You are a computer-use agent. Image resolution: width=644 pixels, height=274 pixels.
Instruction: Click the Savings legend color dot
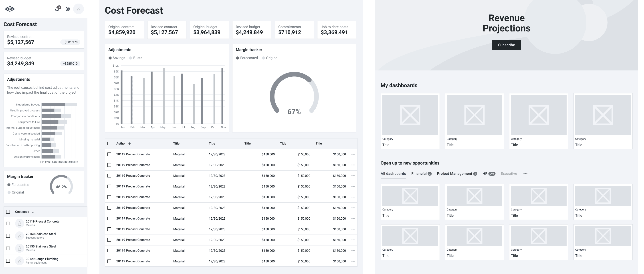pyautogui.click(x=110, y=58)
